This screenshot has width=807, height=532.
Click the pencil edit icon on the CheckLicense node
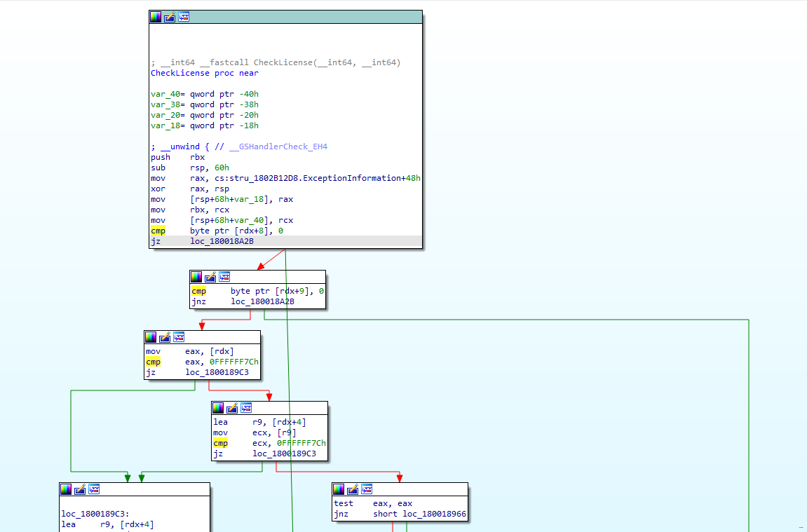pyautogui.click(x=170, y=17)
